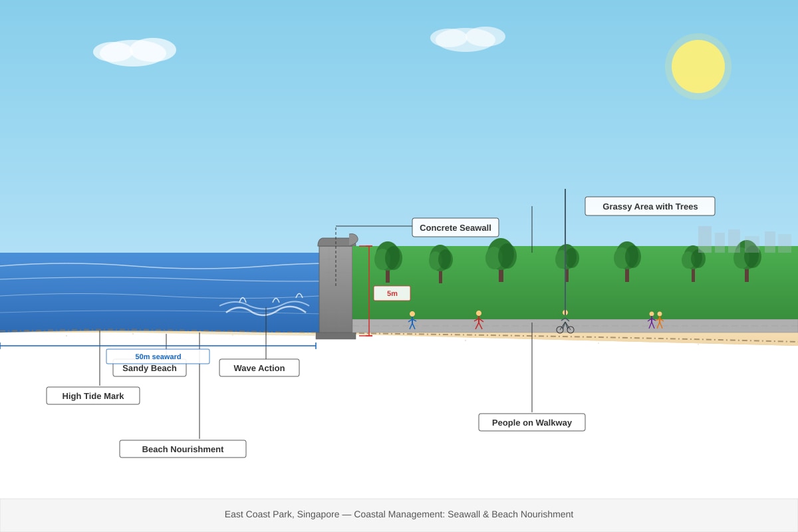
Task: Click the pair of people walking together
Action: click(656, 320)
